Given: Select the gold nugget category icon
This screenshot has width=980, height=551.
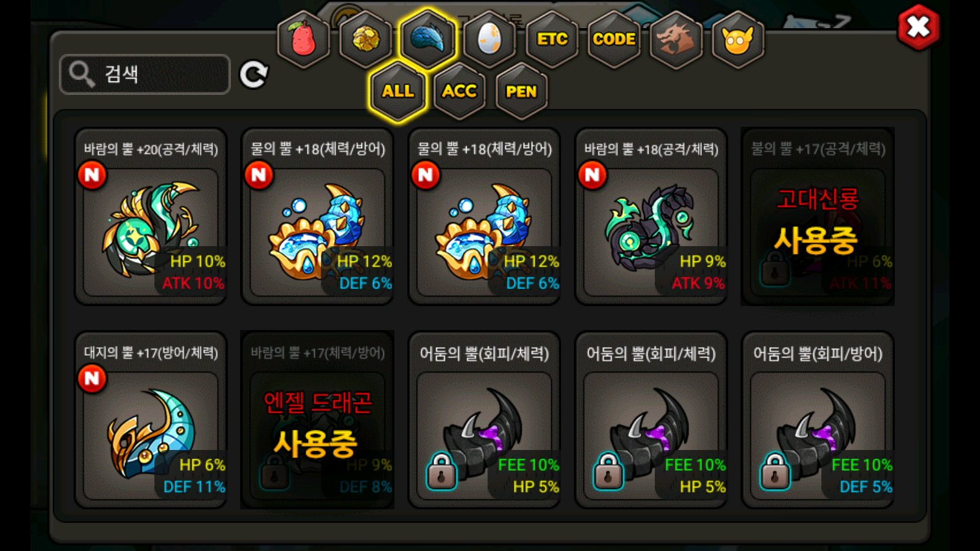Looking at the screenshot, I should [x=366, y=40].
